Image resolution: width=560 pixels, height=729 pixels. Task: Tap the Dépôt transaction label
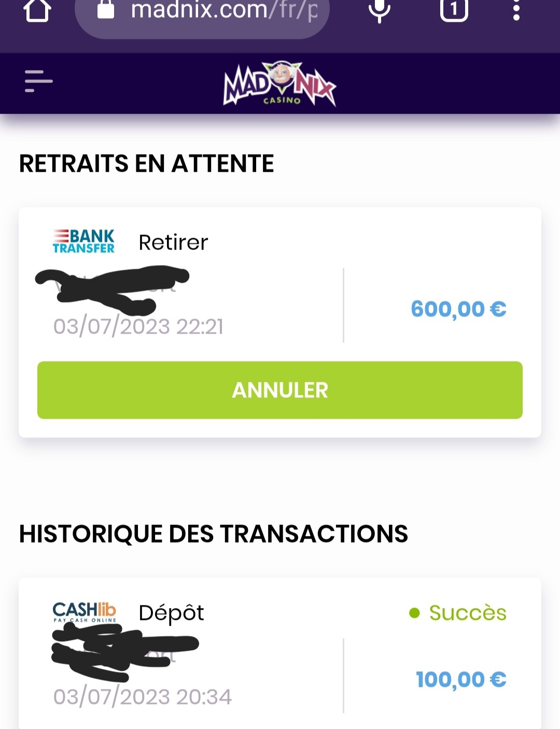point(171,613)
